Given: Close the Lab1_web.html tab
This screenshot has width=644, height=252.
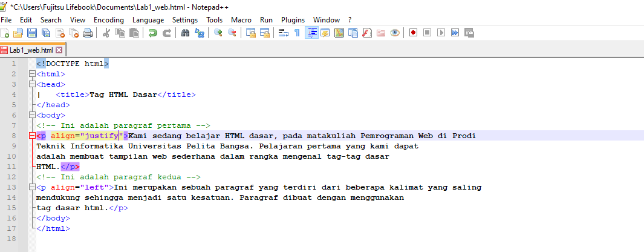Looking at the screenshot, I should (59, 50).
